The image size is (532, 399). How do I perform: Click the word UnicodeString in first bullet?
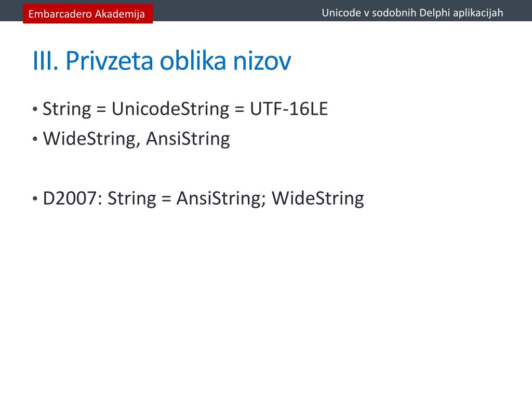click(x=170, y=109)
